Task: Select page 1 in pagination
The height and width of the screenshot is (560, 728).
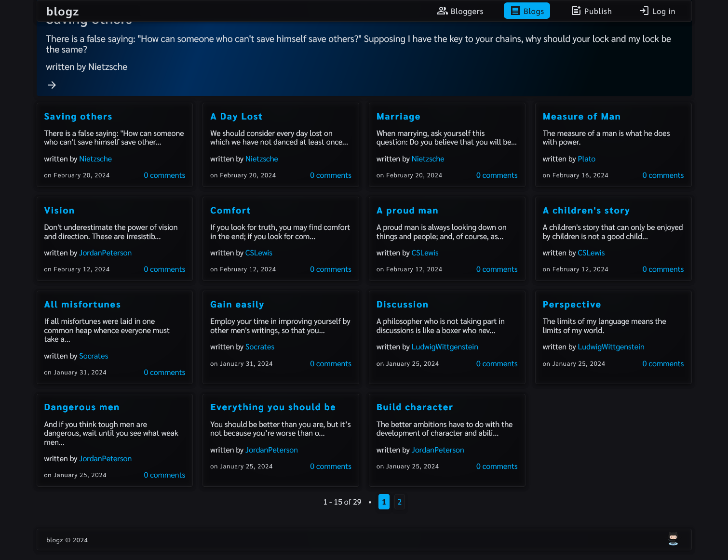Action: 384,502
